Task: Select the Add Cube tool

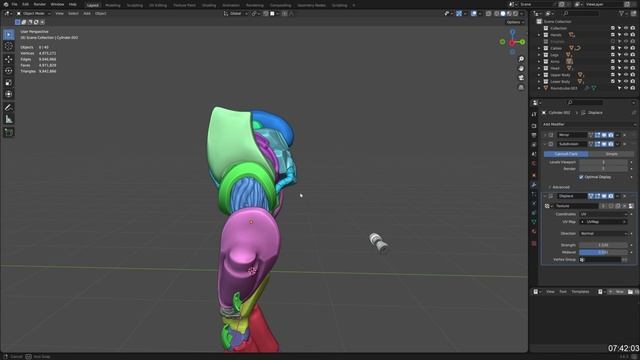Action: (9, 133)
